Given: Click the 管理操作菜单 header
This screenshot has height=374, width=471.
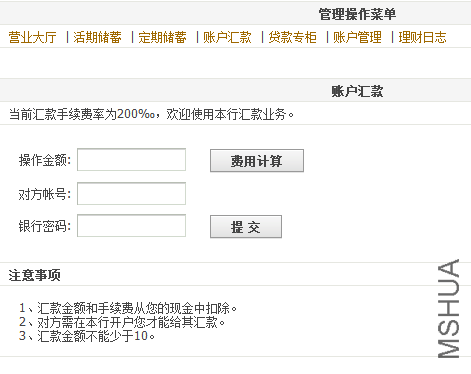Looking at the screenshot, I should click(357, 14).
